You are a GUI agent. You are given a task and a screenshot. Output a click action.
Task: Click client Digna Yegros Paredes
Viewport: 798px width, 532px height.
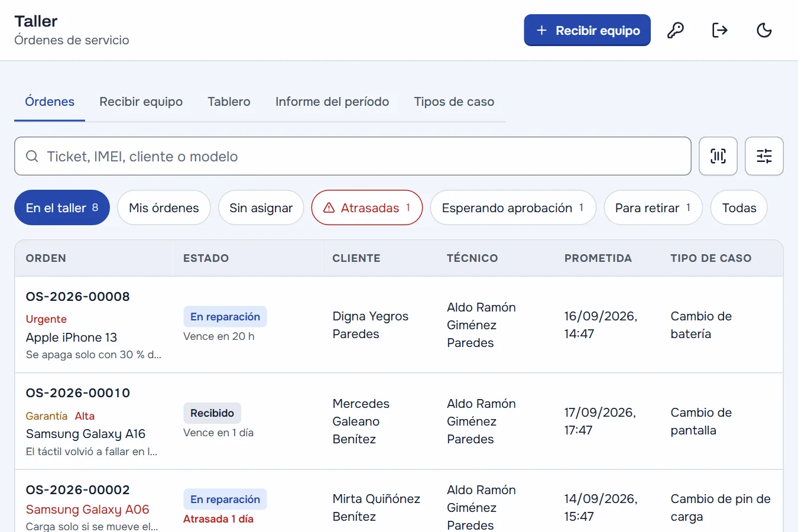[x=371, y=325]
